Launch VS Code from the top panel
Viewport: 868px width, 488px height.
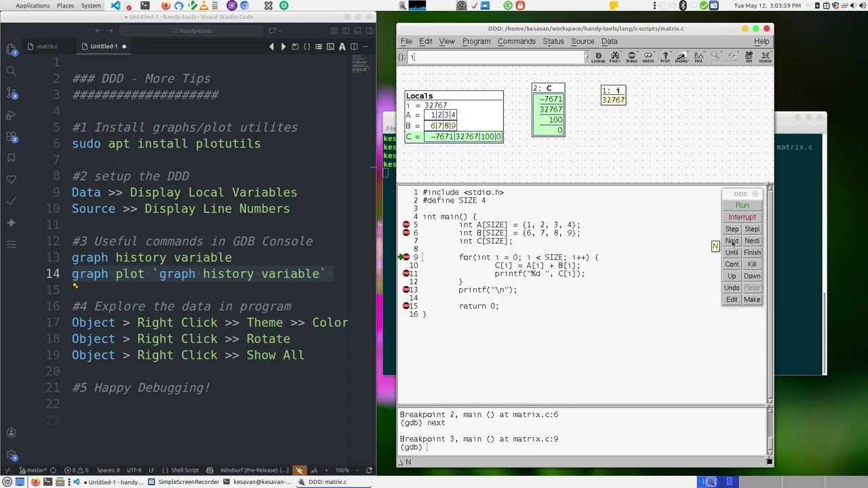115,5
